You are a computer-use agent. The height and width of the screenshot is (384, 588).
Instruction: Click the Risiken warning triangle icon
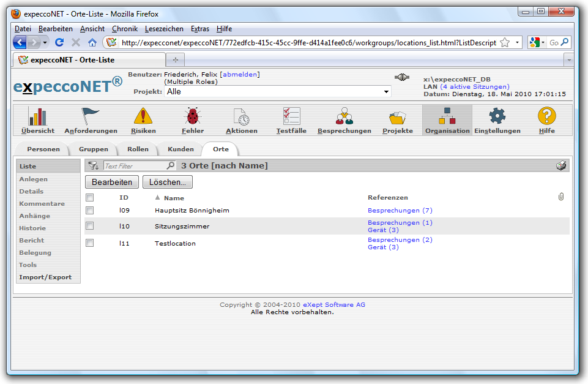(x=143, y=117)
